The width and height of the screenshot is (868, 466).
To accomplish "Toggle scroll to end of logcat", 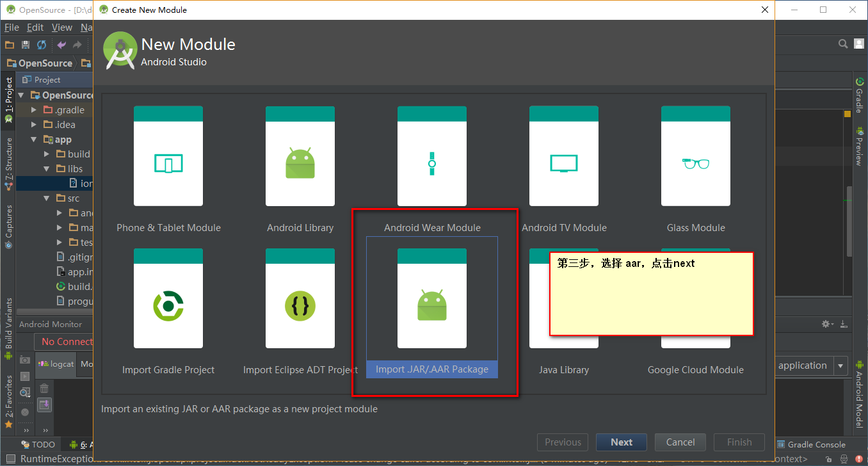I will click(44, 405).
